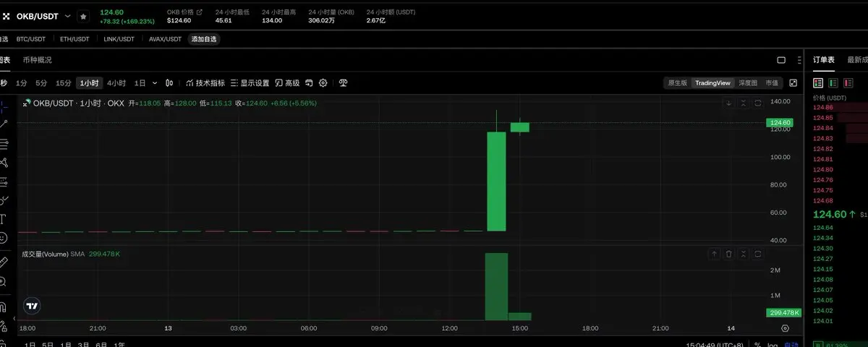Image resolution: width=868 pixels, height=347 pixels.
Task: Switch chart to 深度图 view
Action: pyautogui.click(x=748, y=83)
